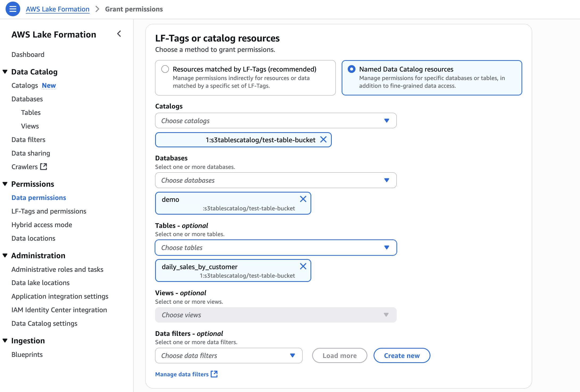This screenshot has width=580, height=392.
Task: Collapse the Permissions section triangle
Action: pyautogui.click(x=5, y=184)
